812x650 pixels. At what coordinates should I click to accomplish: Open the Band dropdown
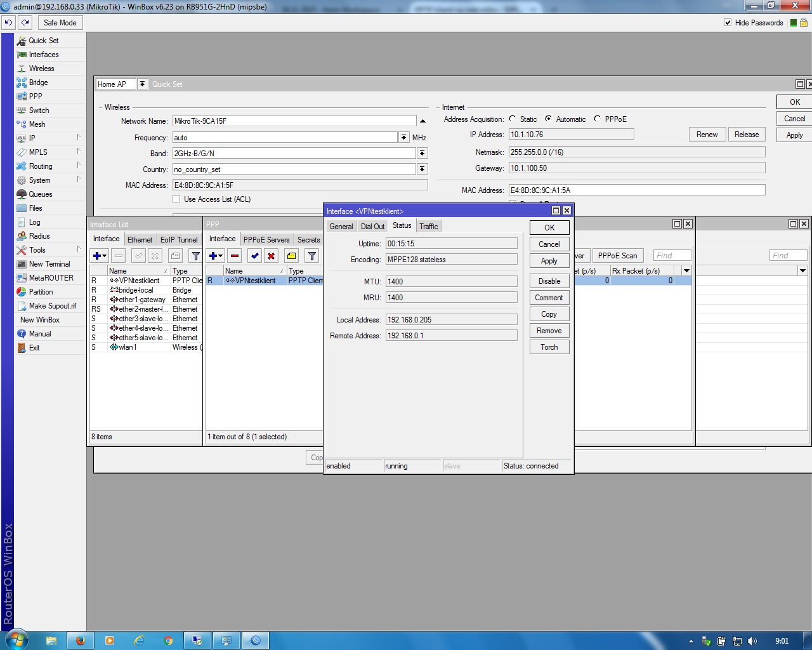(x=422, y=153)
